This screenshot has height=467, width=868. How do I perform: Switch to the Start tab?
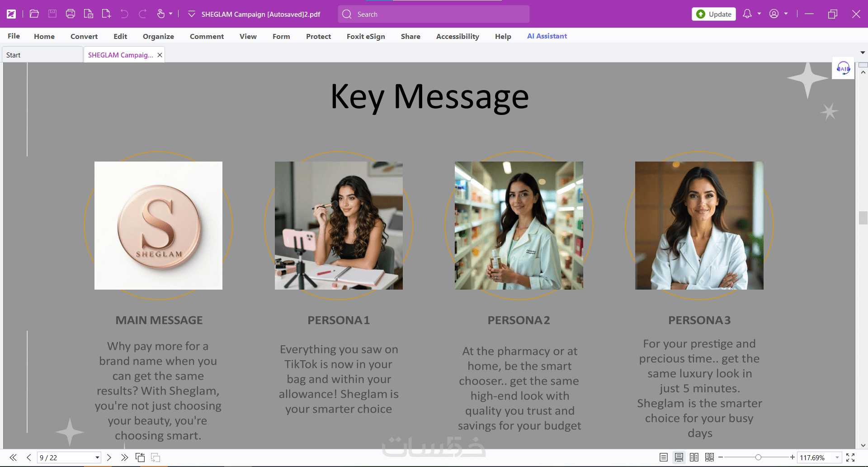pos(42,55)
